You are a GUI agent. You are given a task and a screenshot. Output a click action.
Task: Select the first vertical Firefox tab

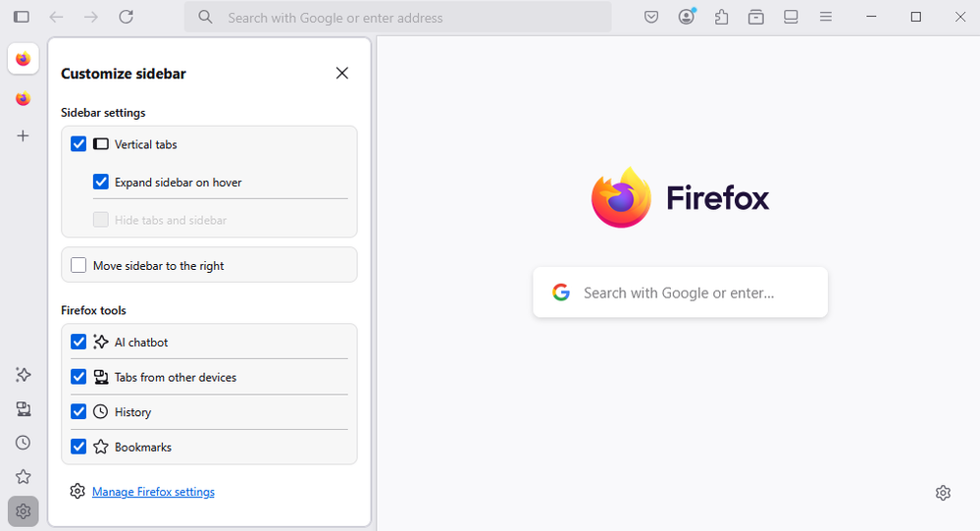pos(23,59)
